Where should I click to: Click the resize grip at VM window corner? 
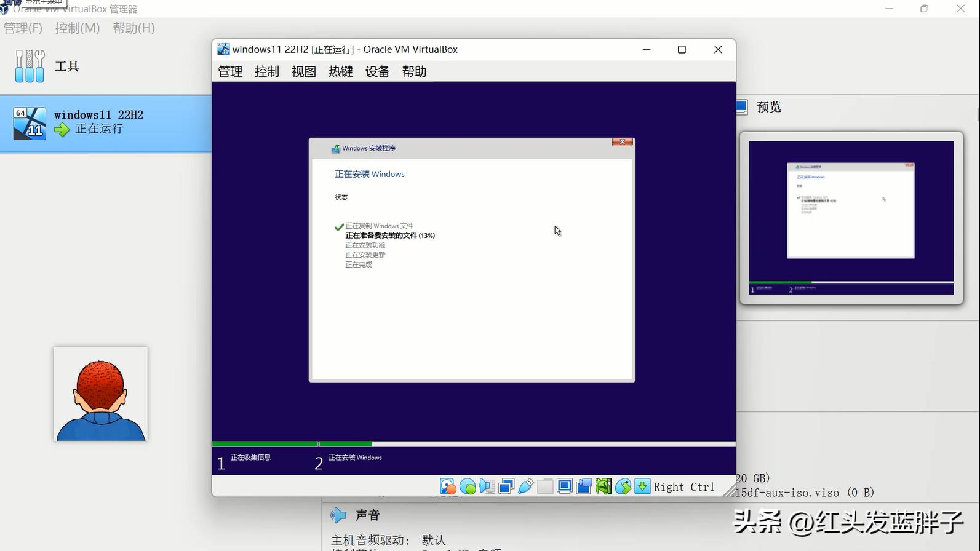point(729,490)
